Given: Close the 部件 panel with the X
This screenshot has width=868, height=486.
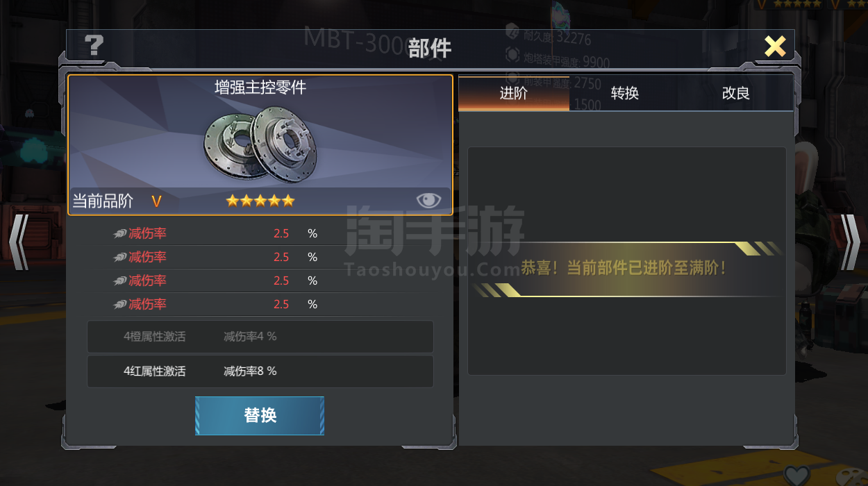Looking at the screenshot, I should pos(775,46).
